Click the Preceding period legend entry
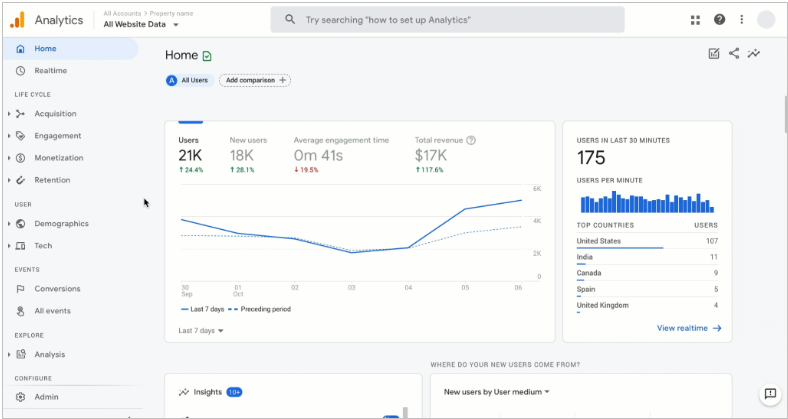Image resolution: width=788 pixels, height=419 pixels. [260, 309]
